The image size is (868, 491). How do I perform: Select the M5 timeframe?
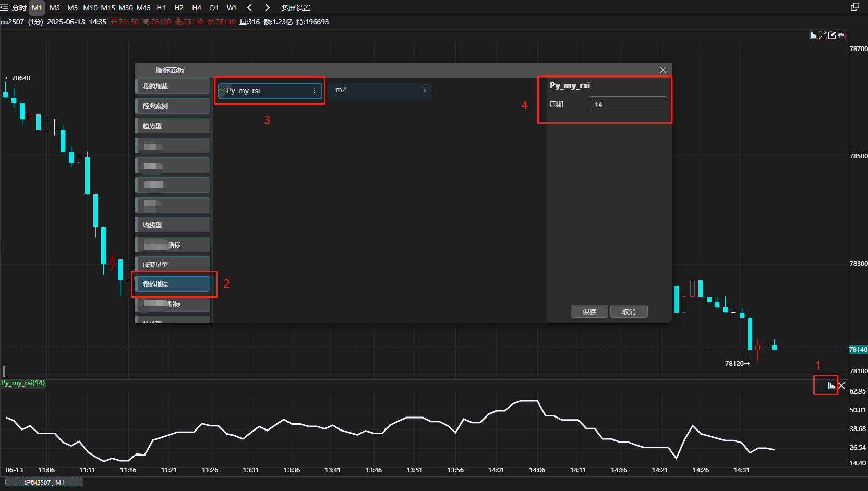(x=73, y=8)
